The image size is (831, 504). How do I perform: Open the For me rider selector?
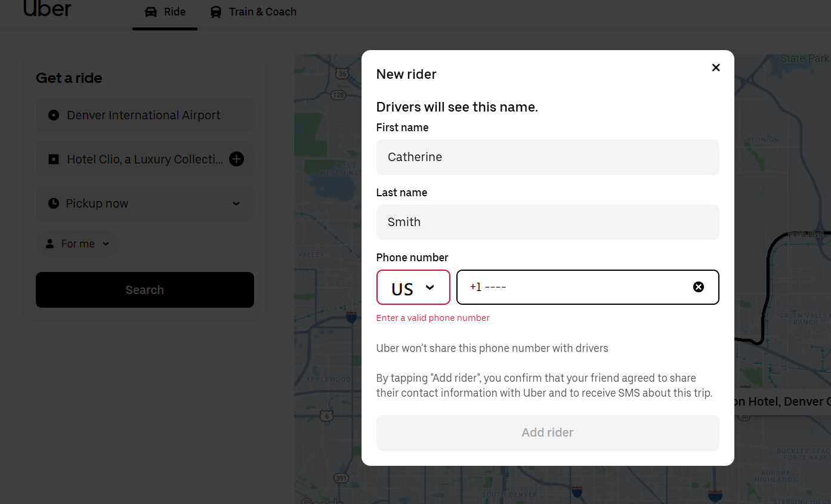(78, 243)
